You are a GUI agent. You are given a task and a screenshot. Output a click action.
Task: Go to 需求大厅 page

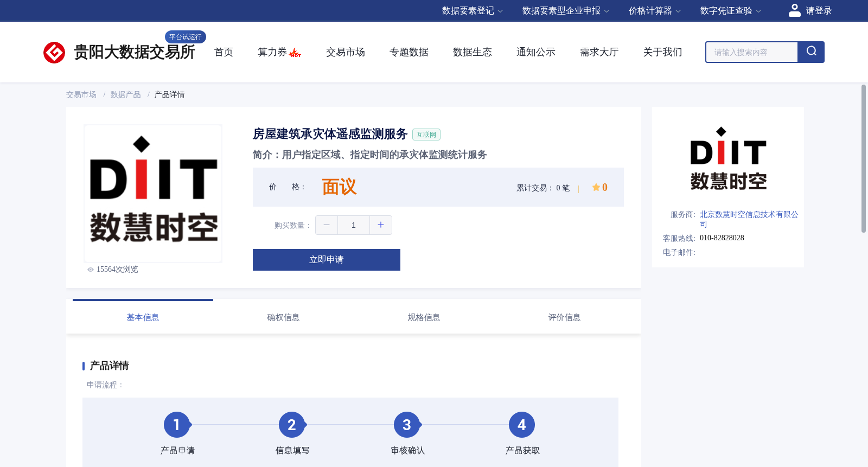(599, 52)
